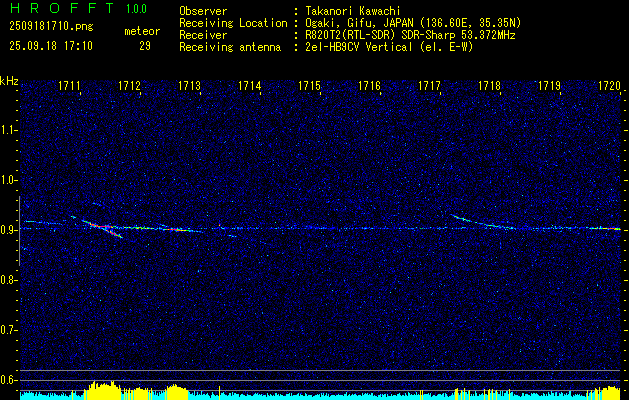The width and height of the screenshot is (629, 400).
Task: Click the 0.7 frequency axis label
Action: click(9, 330)
